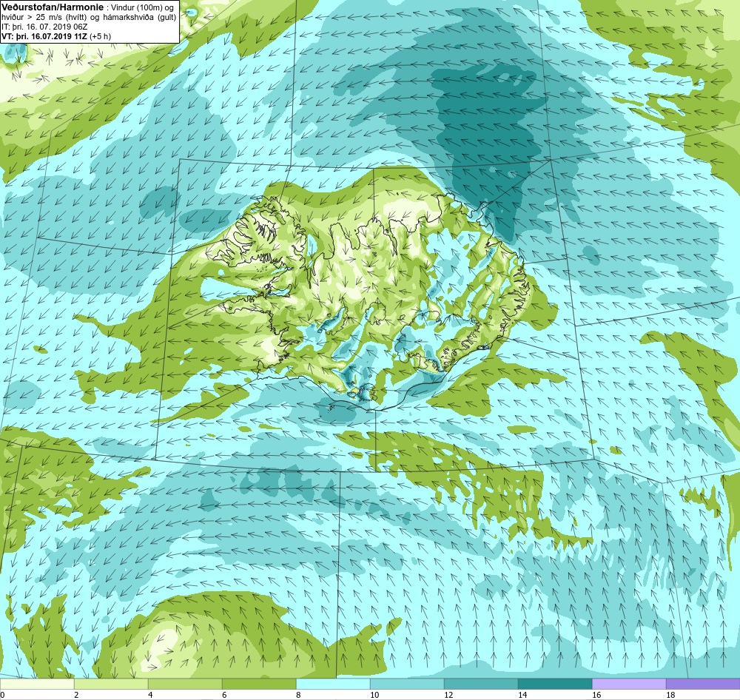Image resolution: width=740 pixels, height=700 pixels.
Task: Click the initial time 'IT: þri. 16. 07. 2019 06Z' line
Action: 44,27
